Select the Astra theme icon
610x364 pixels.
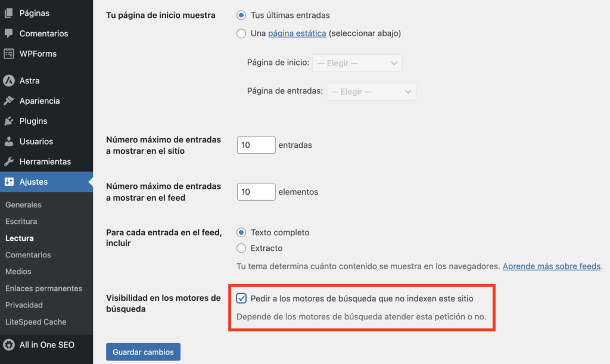pyautogui.click(x=8, y=80)
